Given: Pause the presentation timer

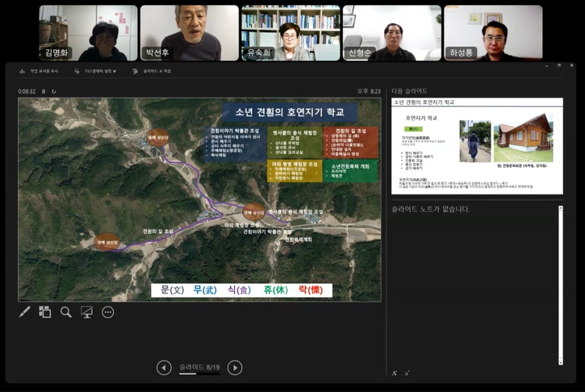Looking at the screenshot, I should pyautogui.click(x=44, y=92).
